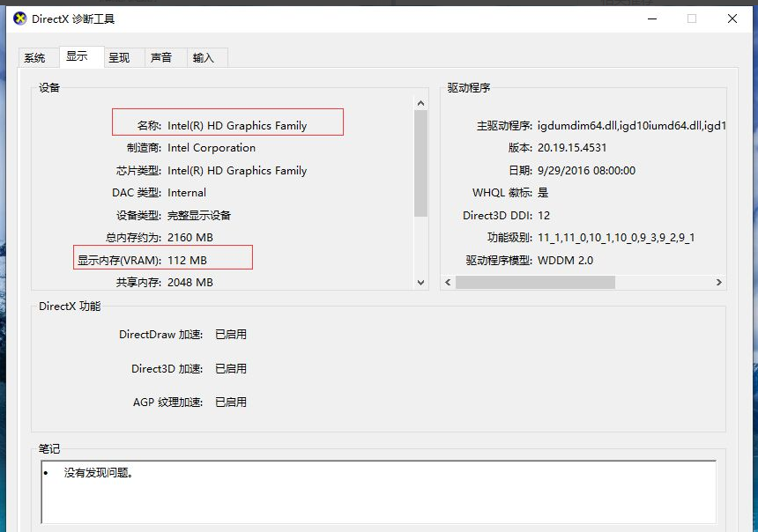This screenshot has width=758, height=532.
Task: Click the maximize button of the window
Action: [691, 18]
